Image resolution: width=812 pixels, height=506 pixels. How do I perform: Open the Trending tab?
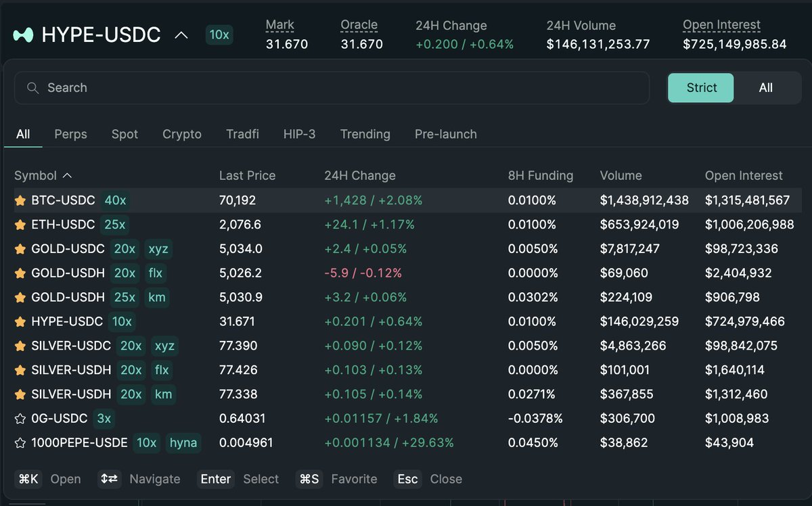[x=365, y=134]
